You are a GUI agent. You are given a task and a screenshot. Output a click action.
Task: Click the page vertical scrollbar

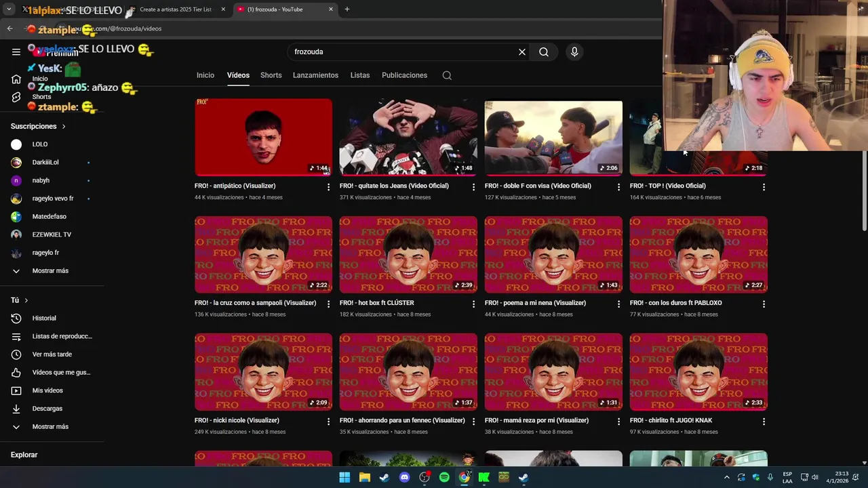point(864,190)
